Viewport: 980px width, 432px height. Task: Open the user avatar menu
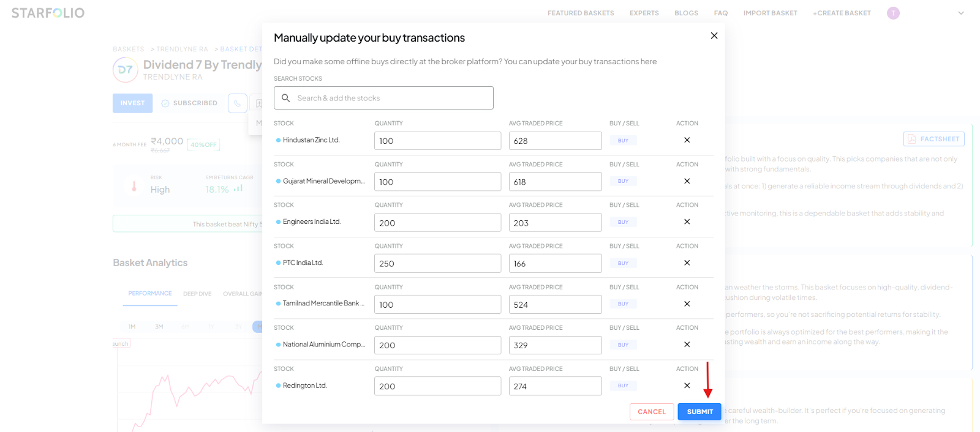coord(893,13)
